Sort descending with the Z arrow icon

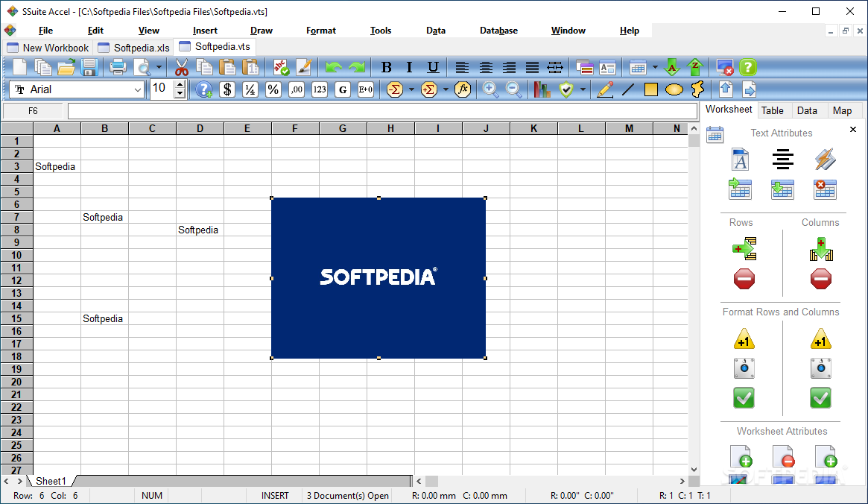(x=695, y=68)
